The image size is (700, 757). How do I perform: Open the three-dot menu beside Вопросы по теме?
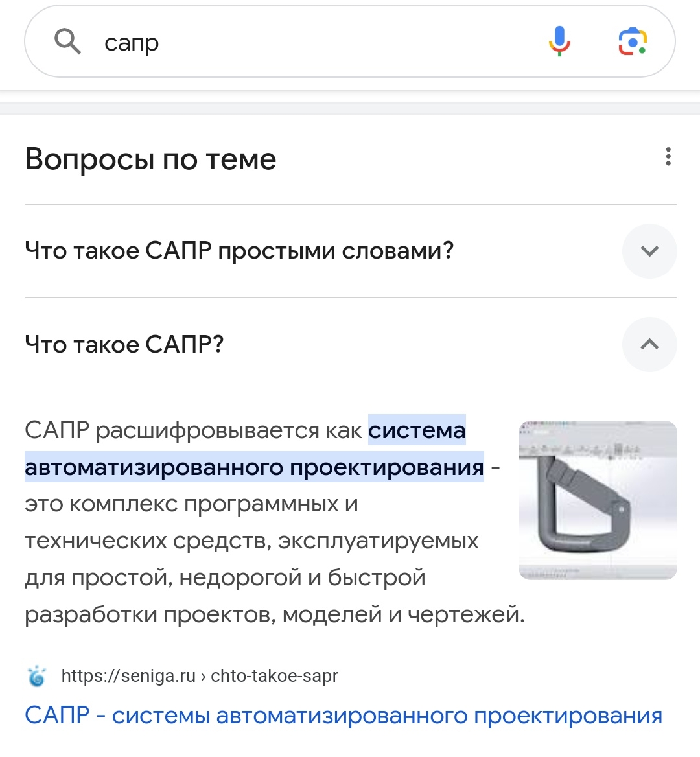point(668,156)
